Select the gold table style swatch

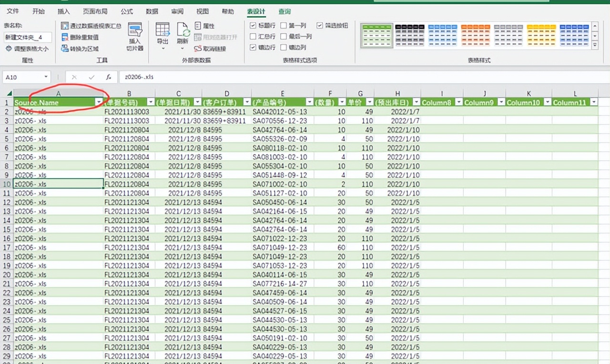click(542, 35)
